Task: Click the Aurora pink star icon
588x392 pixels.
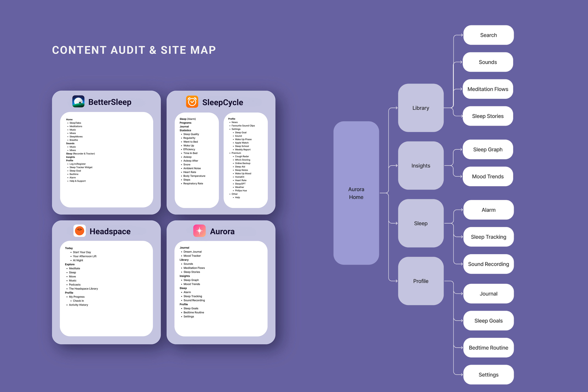Action: click(x=199, y=231)
